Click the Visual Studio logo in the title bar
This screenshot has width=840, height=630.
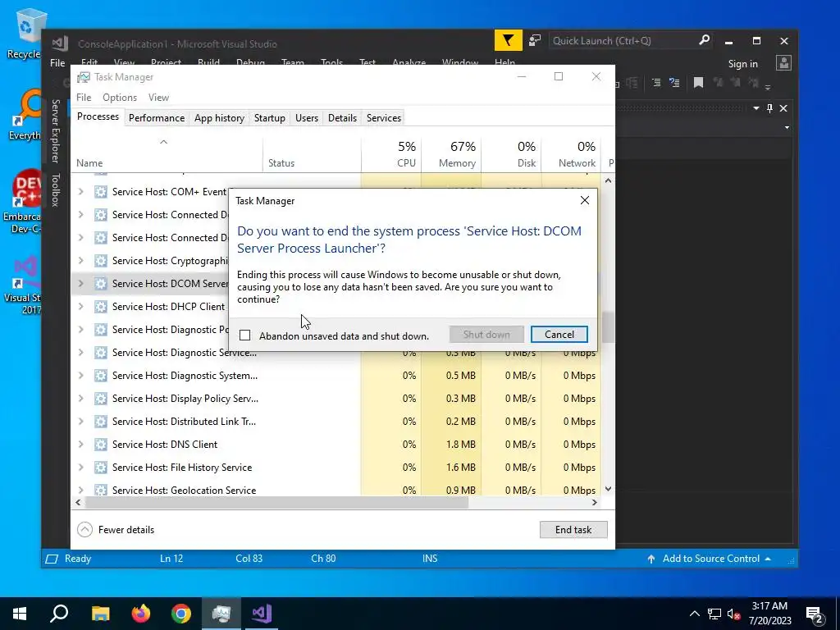(x=60, y=43)
